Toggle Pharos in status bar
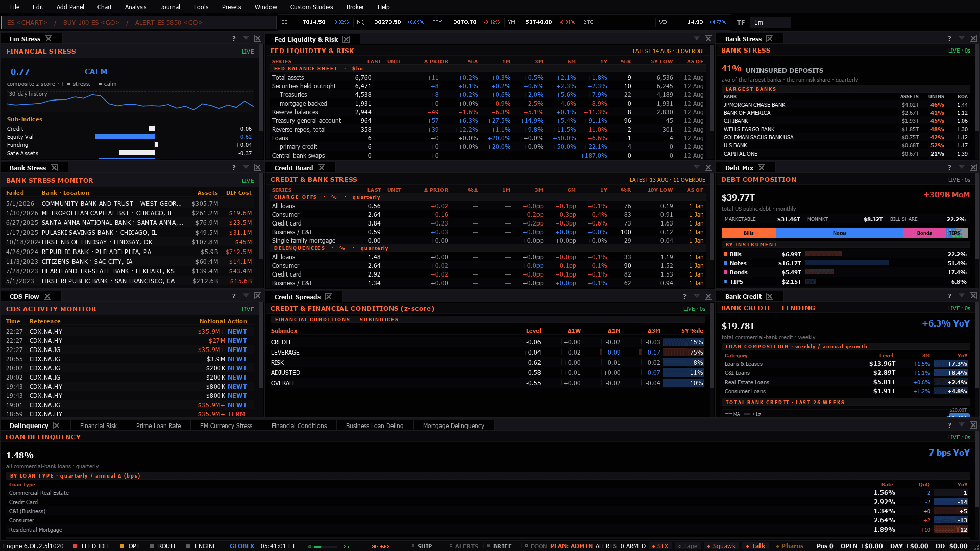The height and width of the screenshot is (551, 980). click(790, 546)
